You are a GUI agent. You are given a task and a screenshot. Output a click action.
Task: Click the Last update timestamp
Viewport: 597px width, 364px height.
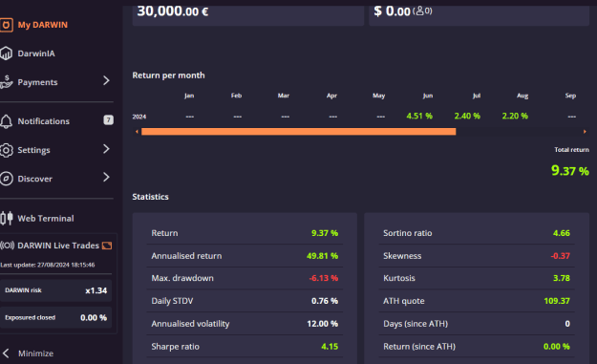(47, 265)
